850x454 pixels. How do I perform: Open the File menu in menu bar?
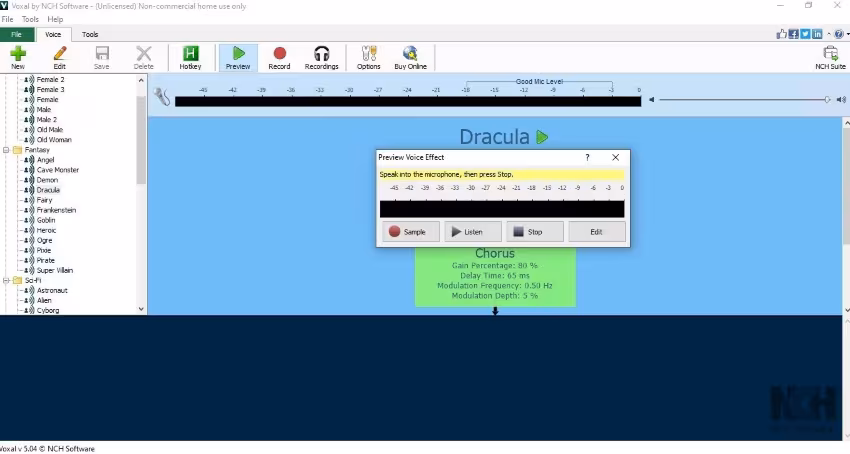coord(7,19)
